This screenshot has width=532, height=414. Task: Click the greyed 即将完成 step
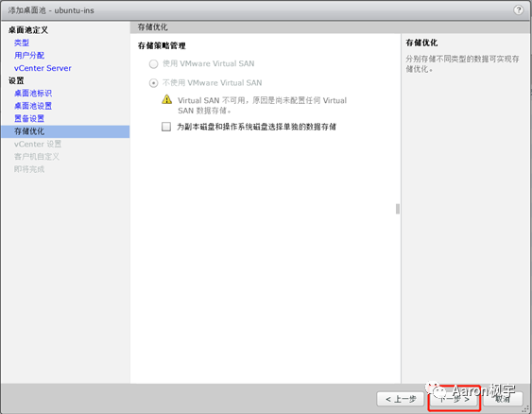pyautogui.click(x=29, y=169)
